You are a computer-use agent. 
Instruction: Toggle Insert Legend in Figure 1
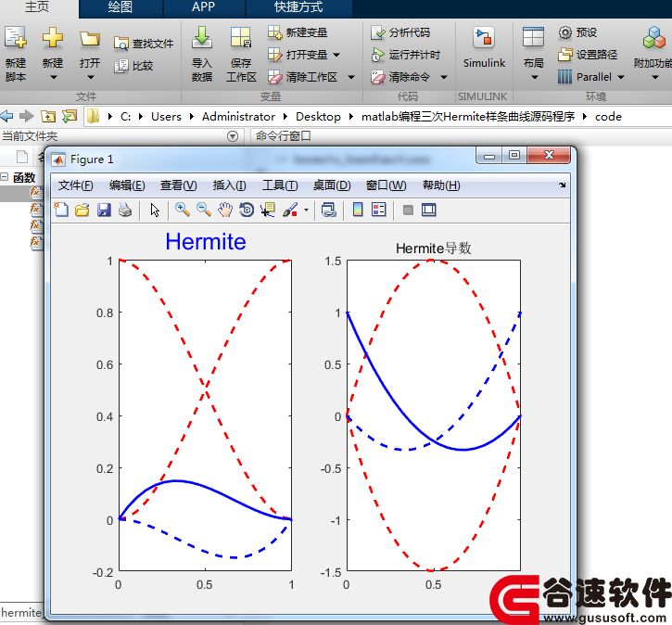pyautogui.click(x=379, y=210)
